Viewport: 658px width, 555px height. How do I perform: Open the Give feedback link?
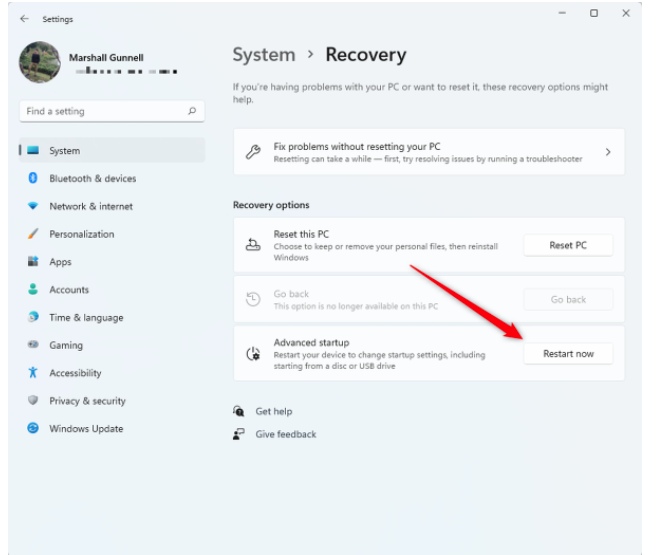285,434
